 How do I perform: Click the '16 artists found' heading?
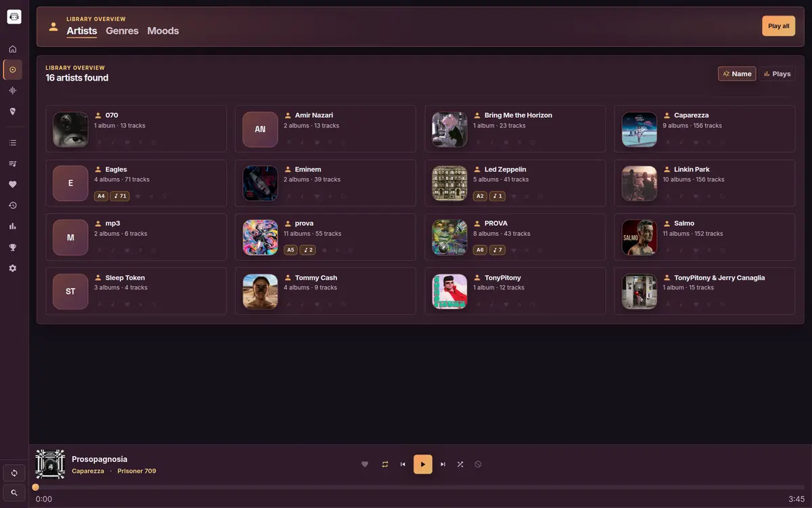click(x=77, y=78)
